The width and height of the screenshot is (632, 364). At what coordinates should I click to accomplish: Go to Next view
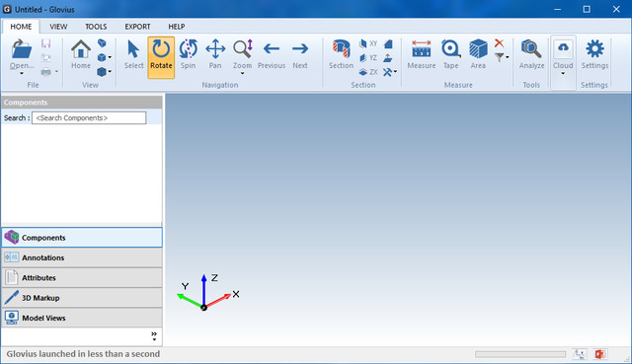[300, 54]
